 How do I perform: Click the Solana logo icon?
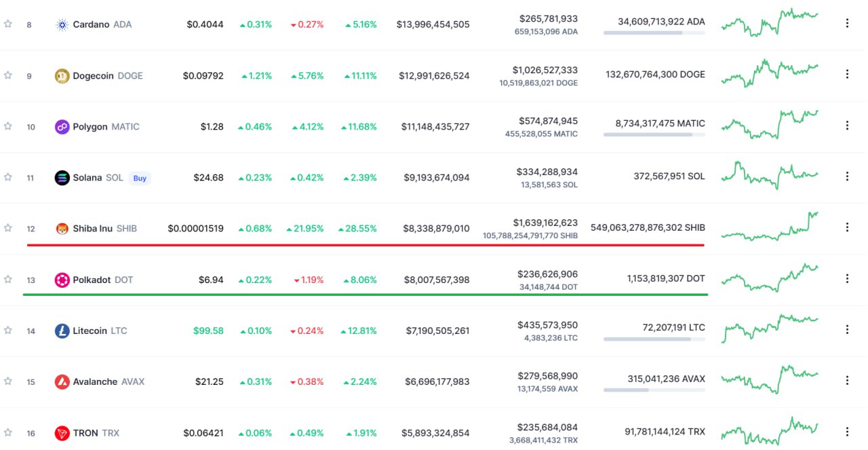[62, 178]
